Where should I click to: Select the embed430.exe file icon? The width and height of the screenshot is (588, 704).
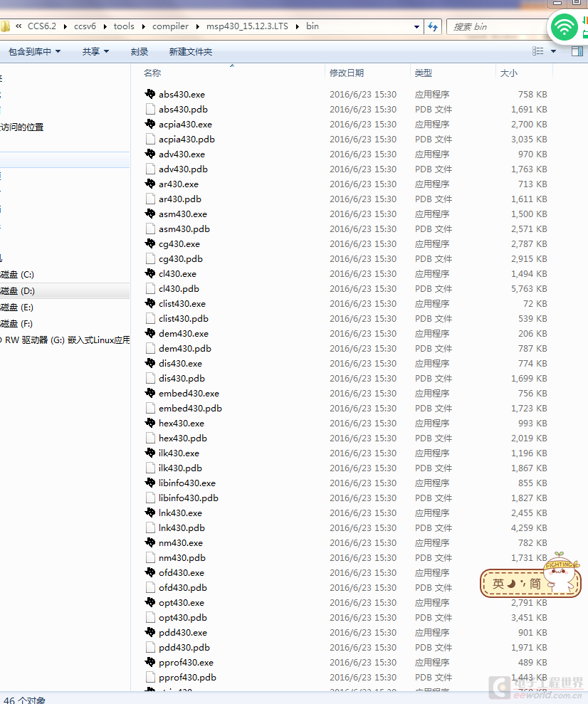(150, 393)
